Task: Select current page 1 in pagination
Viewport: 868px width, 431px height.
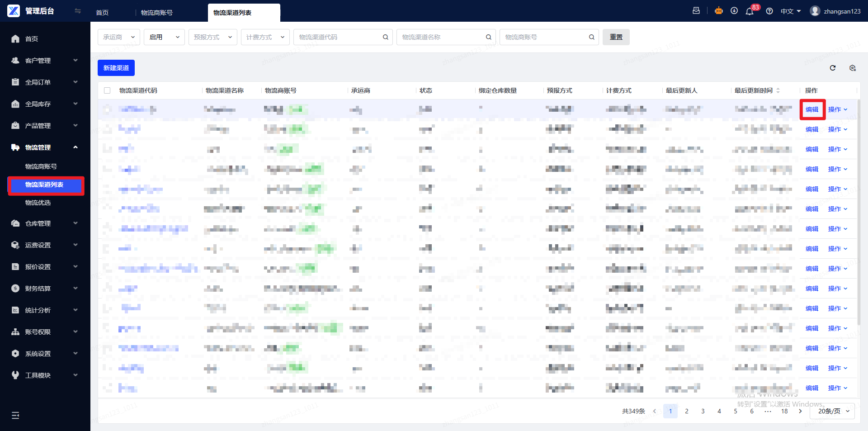Action: pyautogui.click(x=670, y=411)
